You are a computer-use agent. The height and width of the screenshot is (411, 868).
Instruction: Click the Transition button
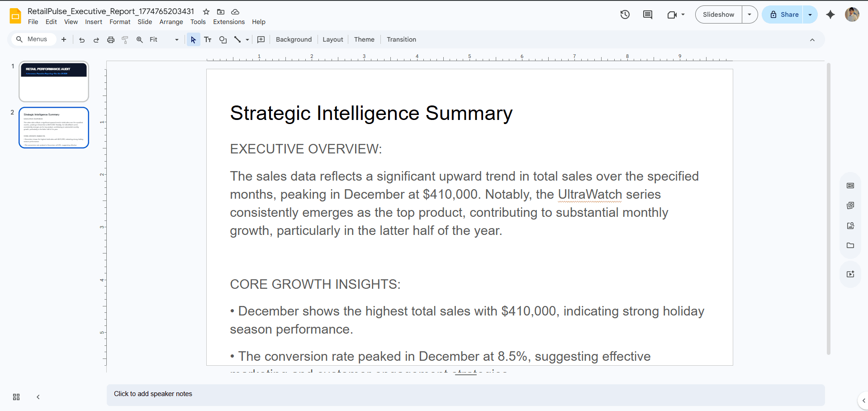(x=401, y=39)
